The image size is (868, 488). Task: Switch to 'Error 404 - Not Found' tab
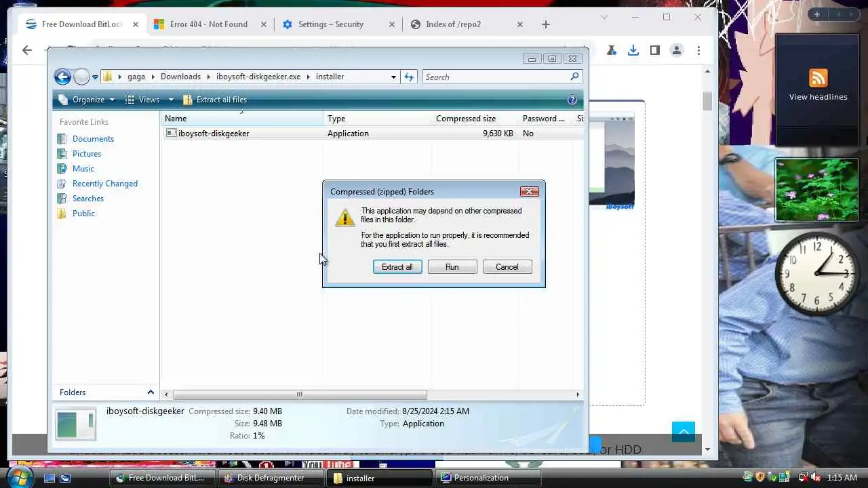pos(208,24)
